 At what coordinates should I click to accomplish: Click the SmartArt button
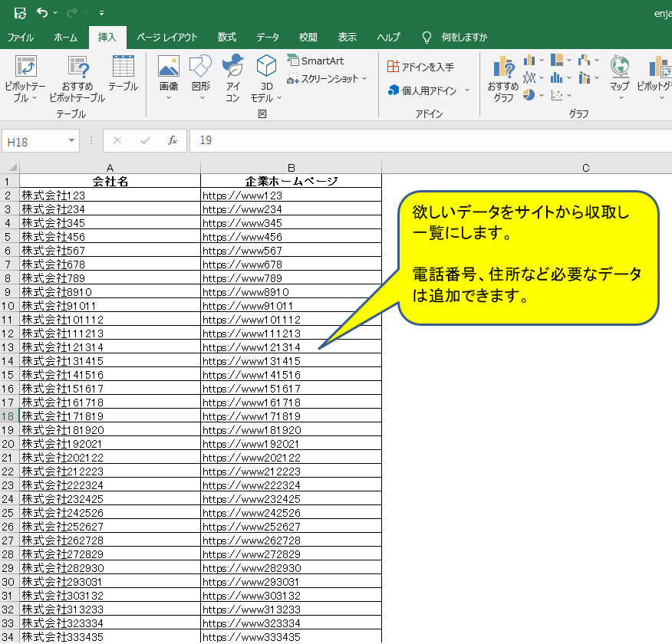(316, 61)
